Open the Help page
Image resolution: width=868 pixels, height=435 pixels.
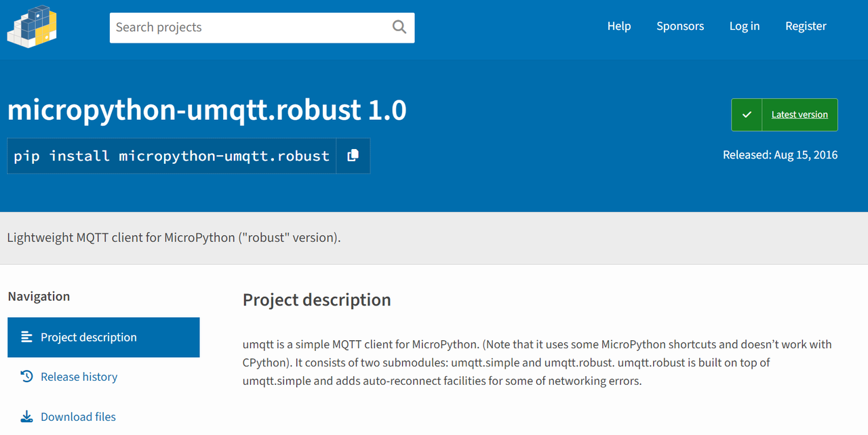pos(619,26)
